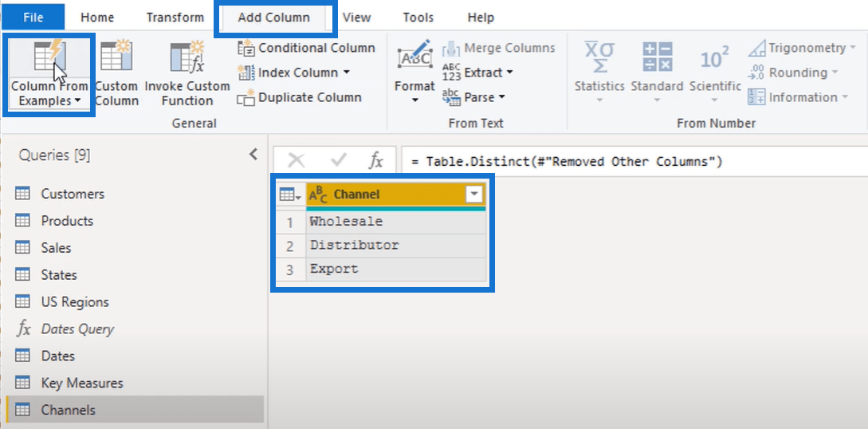Screen dimensions: 868x429
Task: Select row number 3
Action: coord(291,270)
